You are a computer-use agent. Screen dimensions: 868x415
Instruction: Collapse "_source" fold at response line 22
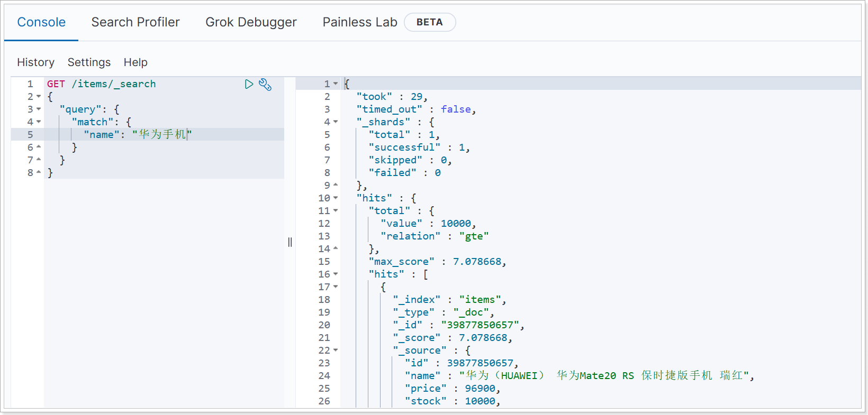[x=336, y=351]
